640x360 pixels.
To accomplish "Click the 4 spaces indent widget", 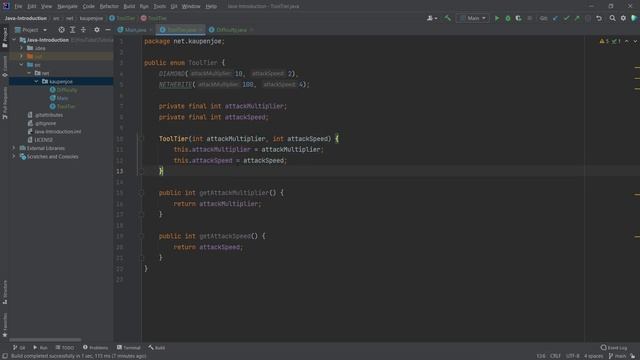I will tap(593, 356).
